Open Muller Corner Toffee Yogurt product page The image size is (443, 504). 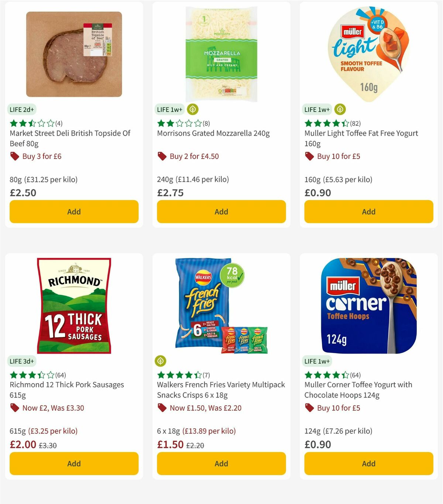pyautogui.click(x=358, y=389)
